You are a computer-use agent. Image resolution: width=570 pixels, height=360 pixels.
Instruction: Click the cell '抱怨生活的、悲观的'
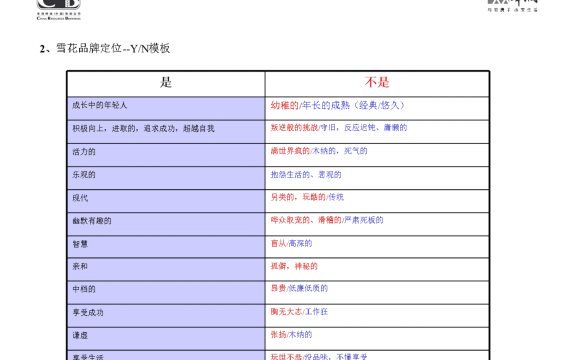[377, 178]
